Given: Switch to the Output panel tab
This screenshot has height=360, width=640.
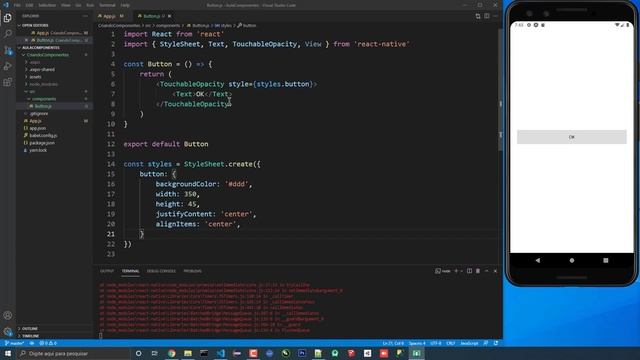Looking at the screenshot, I should pos(107,271).
